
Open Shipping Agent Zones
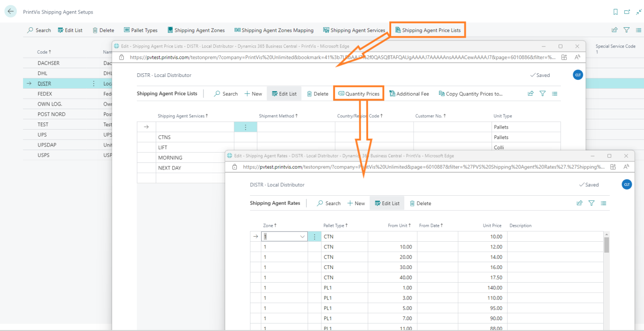pos(196,30)
